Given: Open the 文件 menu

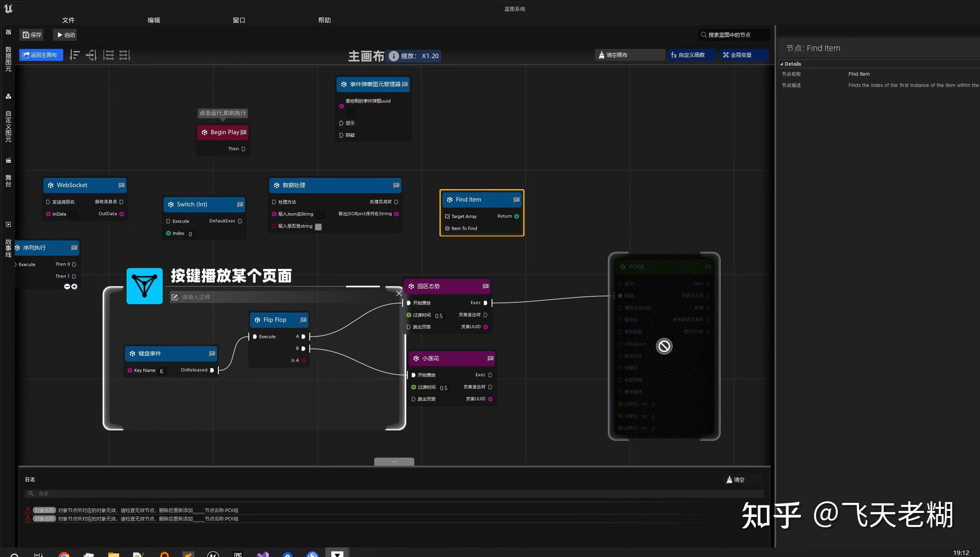Looking at the screenshot, I should coord(68,20).
